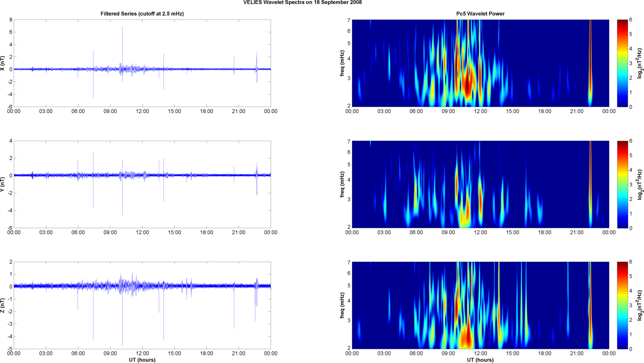Click the "15:00" tick under the middle spectrogram
Image resolution: width=644 pixels, height=363 pixels.
[x=513, y=232]
